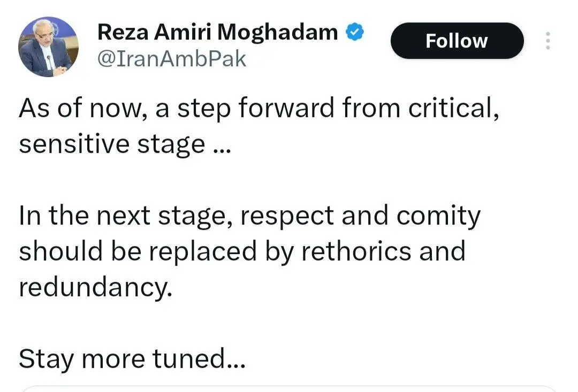The height and width of the screenshot is (392, 578).
Task: Click the word 'rethorics' in the tweet
Action: [356, 251]
